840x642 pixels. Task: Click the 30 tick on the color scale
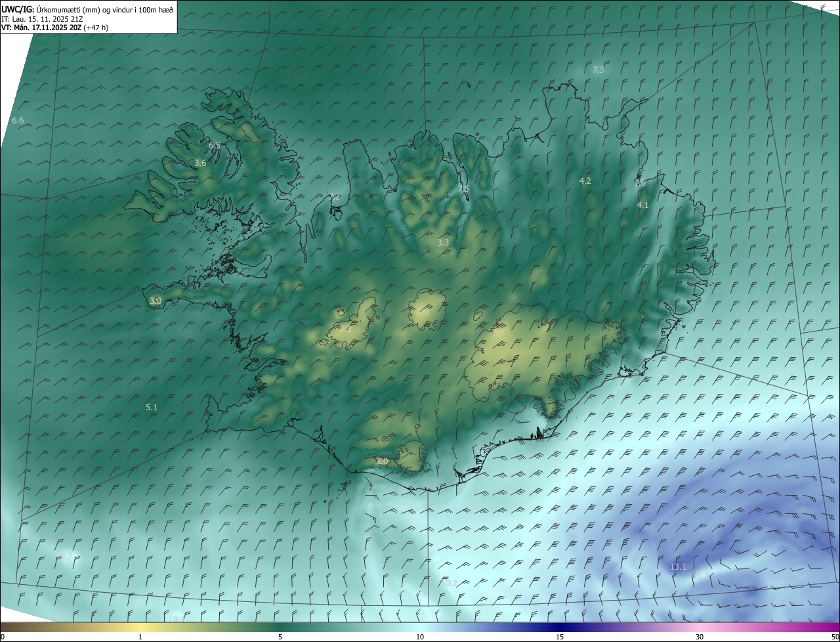coord(700,637)
